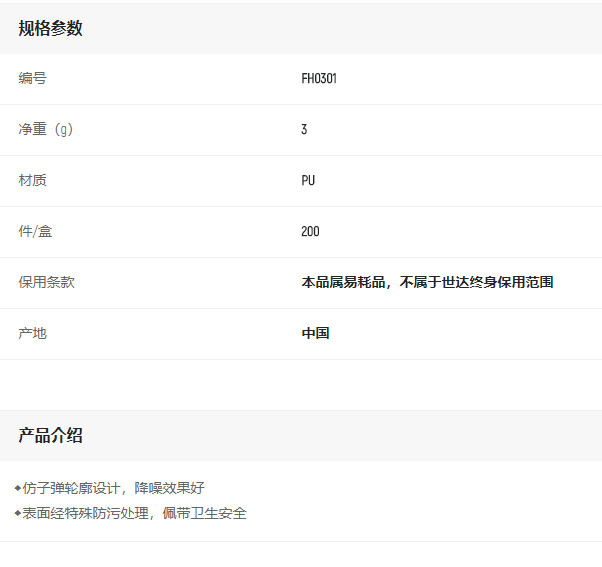Viewport: 602px width, 567px height.
Task: Click the net weight value 3
Action: [304, 129]
